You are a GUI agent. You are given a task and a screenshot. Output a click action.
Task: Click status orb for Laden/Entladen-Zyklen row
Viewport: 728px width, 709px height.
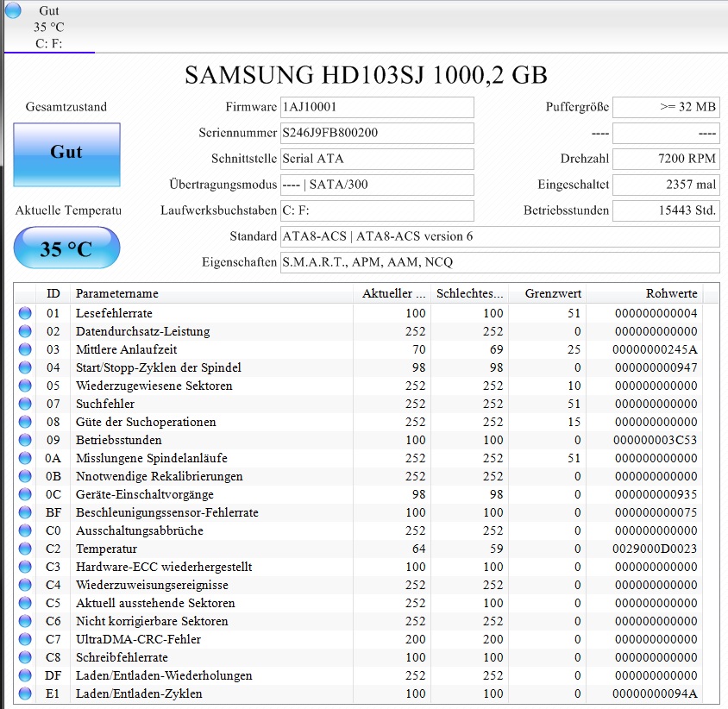pyautogui.click(x=25, y=693)
